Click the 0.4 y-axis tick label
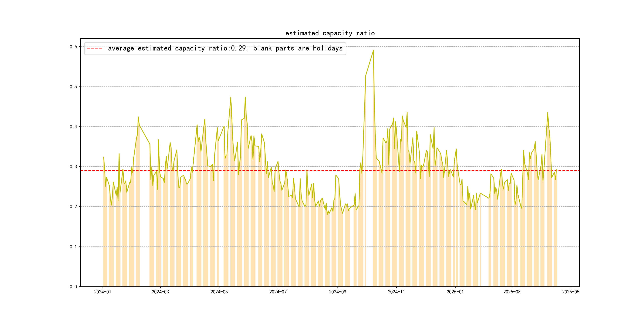 click(73, 127)
